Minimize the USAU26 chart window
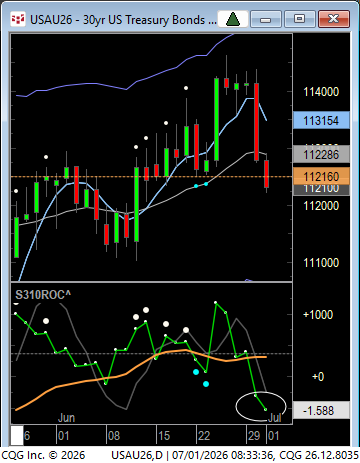 pos(265,19)
